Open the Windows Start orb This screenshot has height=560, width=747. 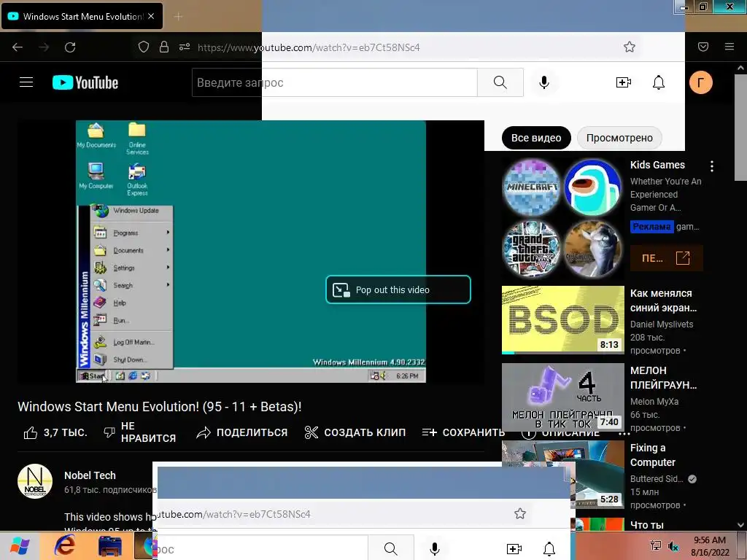[20, 545]
